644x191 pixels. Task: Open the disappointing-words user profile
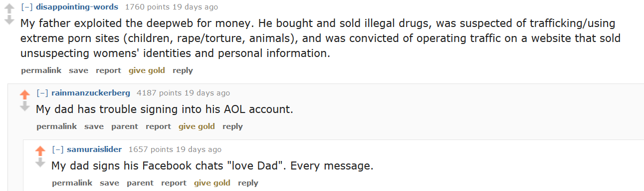tap(77, 7)
